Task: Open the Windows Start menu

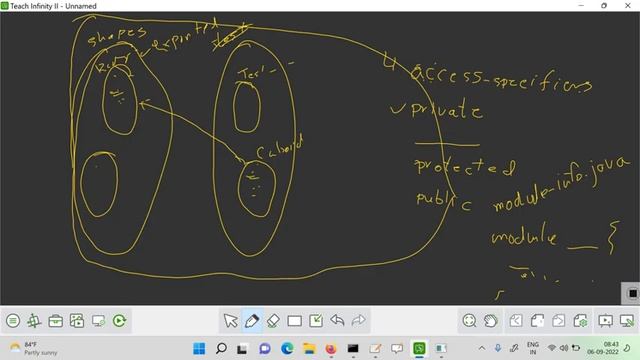Action: 199,349
